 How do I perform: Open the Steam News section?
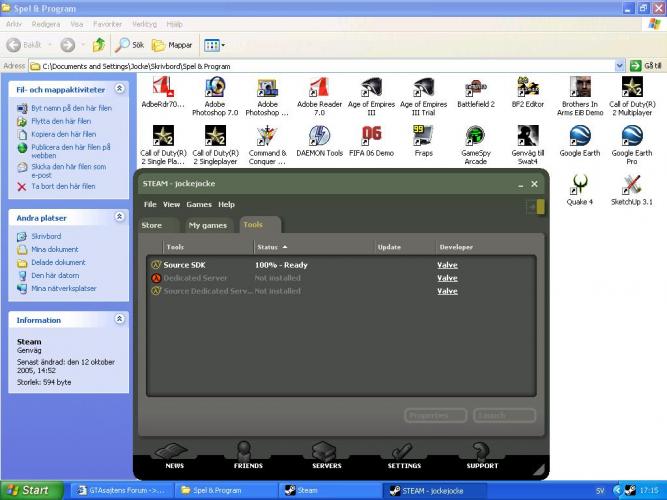(174, 456)
